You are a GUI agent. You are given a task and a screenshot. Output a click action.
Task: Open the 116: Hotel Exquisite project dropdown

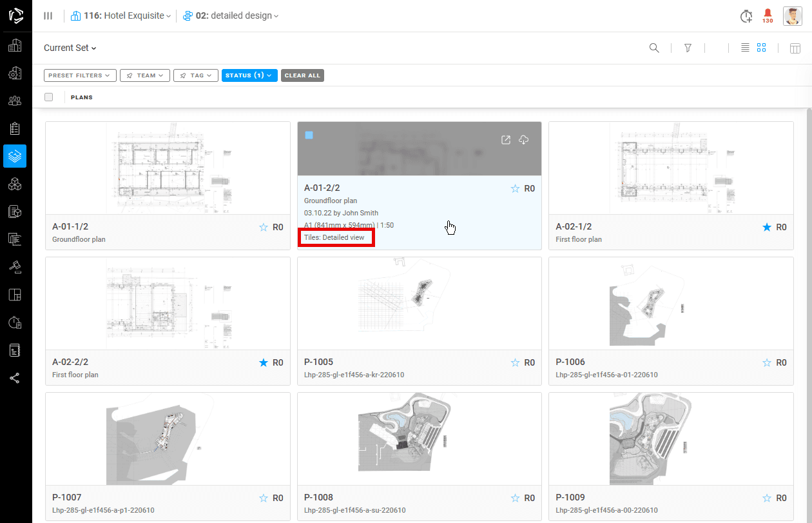(121, 15)
